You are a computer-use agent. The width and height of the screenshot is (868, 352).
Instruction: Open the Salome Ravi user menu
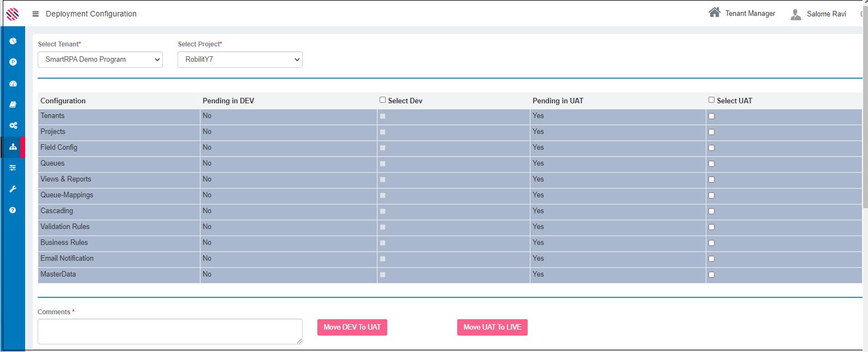tap(818, 14)
